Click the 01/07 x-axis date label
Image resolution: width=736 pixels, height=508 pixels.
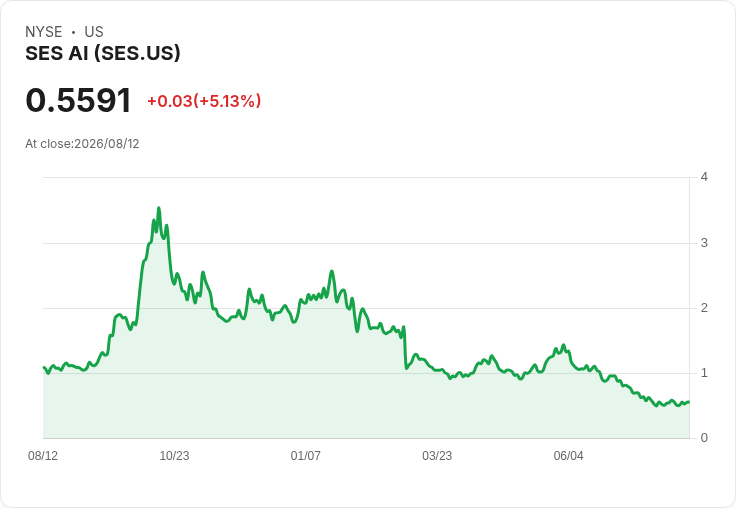point(306,455)
